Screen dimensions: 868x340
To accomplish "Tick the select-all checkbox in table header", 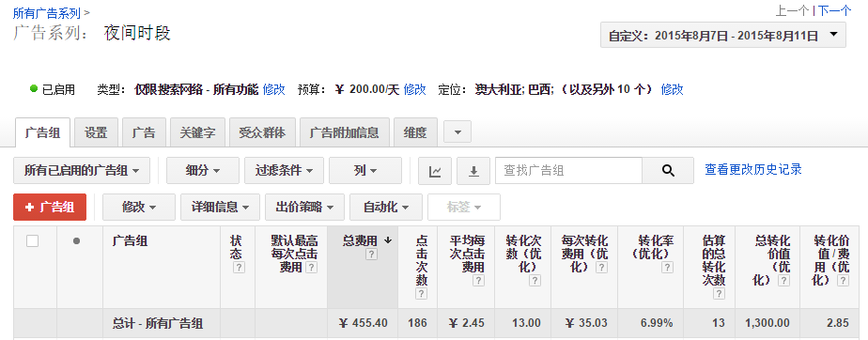I will pyautogui.click(x=33, y=240).
